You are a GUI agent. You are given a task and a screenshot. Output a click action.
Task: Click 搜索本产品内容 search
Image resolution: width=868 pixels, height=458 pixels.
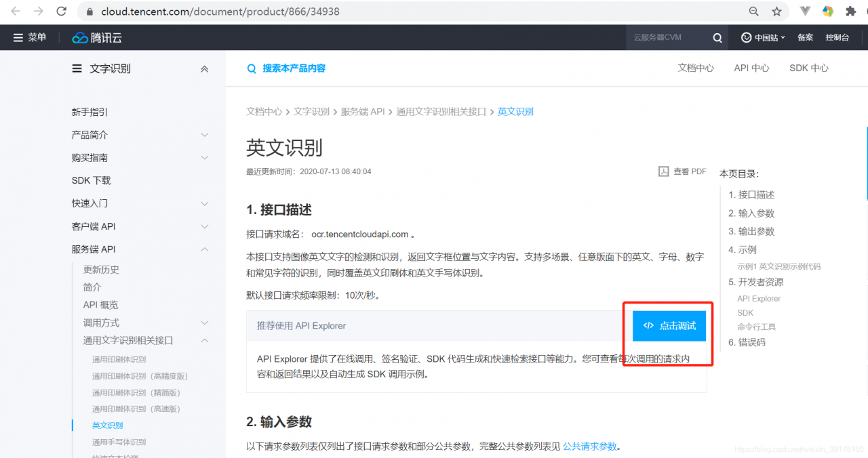tap(285, 68)
